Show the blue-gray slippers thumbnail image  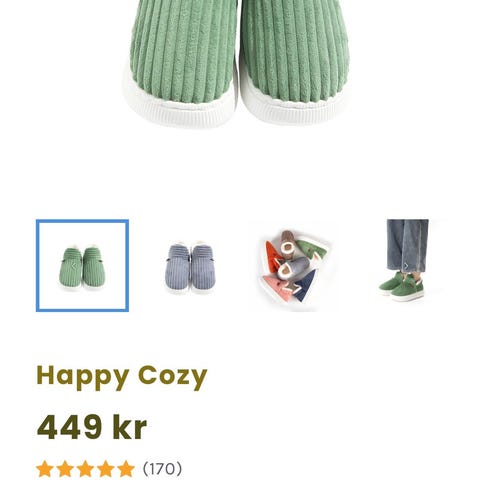[x=190, y=266]
